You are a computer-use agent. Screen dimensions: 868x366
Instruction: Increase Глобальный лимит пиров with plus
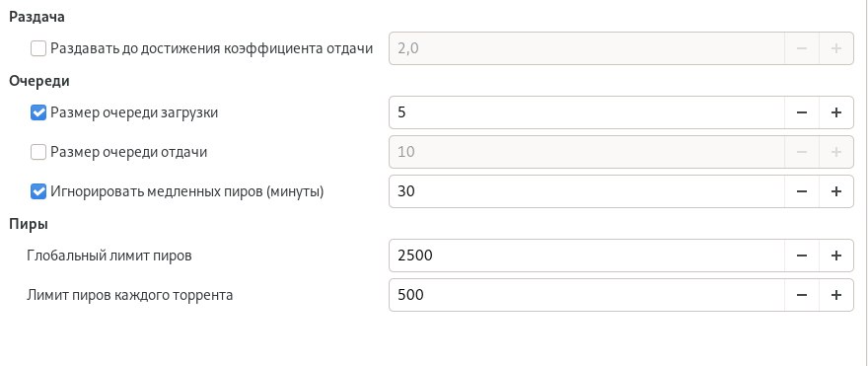point(835,256)
